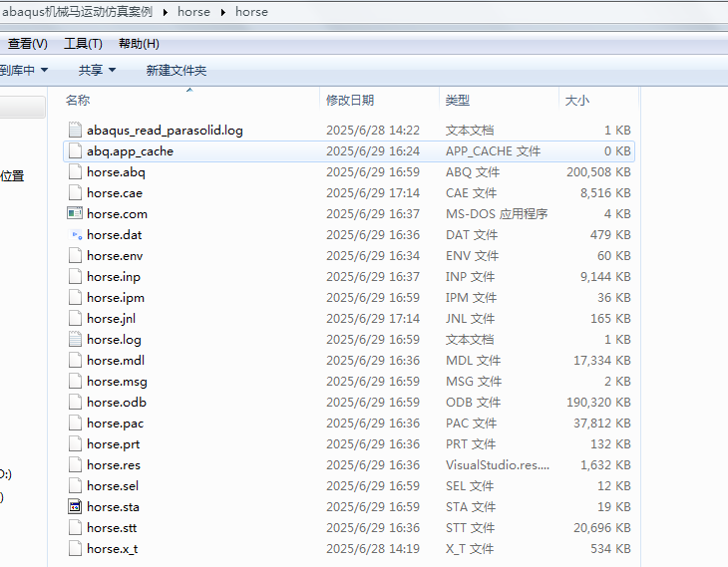Select the file name horse.sel
This screenshot has width=728, height=567.
pyautogui.click(x=113, y=486)
